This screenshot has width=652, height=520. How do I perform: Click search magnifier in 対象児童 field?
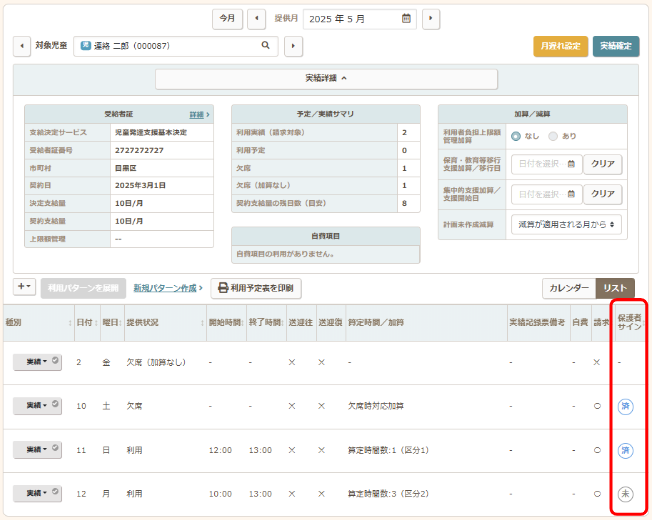(x=266, y=46)
